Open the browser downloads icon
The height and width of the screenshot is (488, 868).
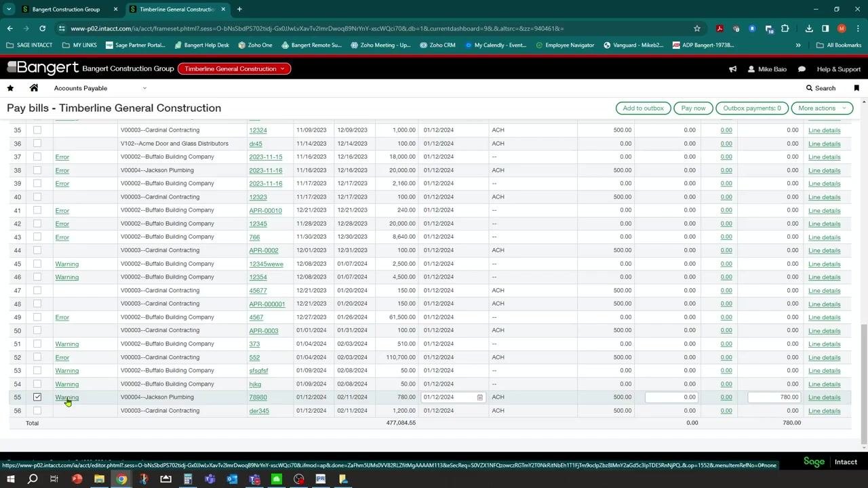[x=809, y=28]
